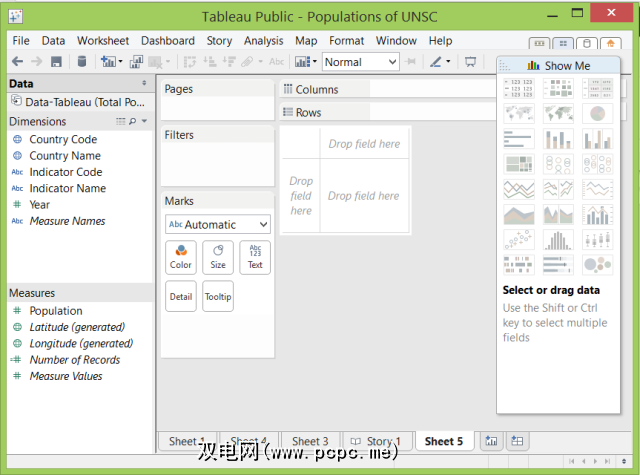640x475 pixels.
Task: Select pie chart in Show Me
Action: tap(598, 113)
